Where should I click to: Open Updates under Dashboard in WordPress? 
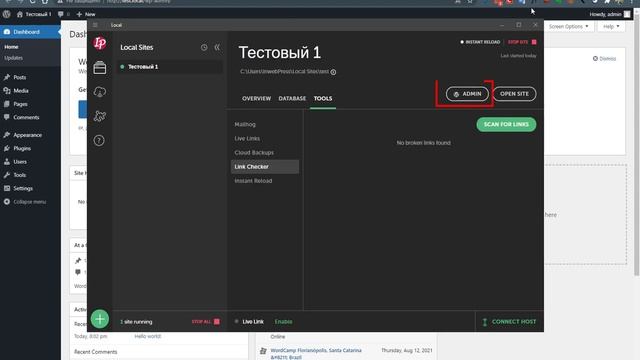[13, 58]
